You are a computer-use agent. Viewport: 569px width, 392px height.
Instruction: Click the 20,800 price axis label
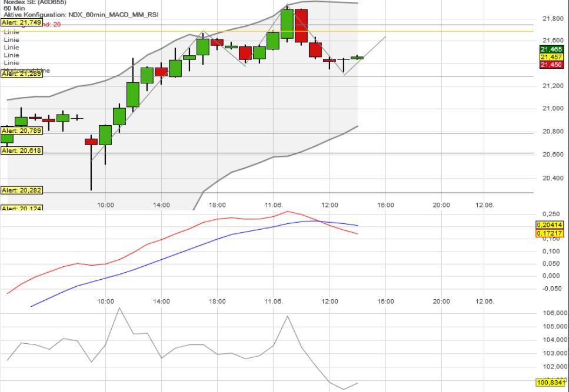pos(553,132)
